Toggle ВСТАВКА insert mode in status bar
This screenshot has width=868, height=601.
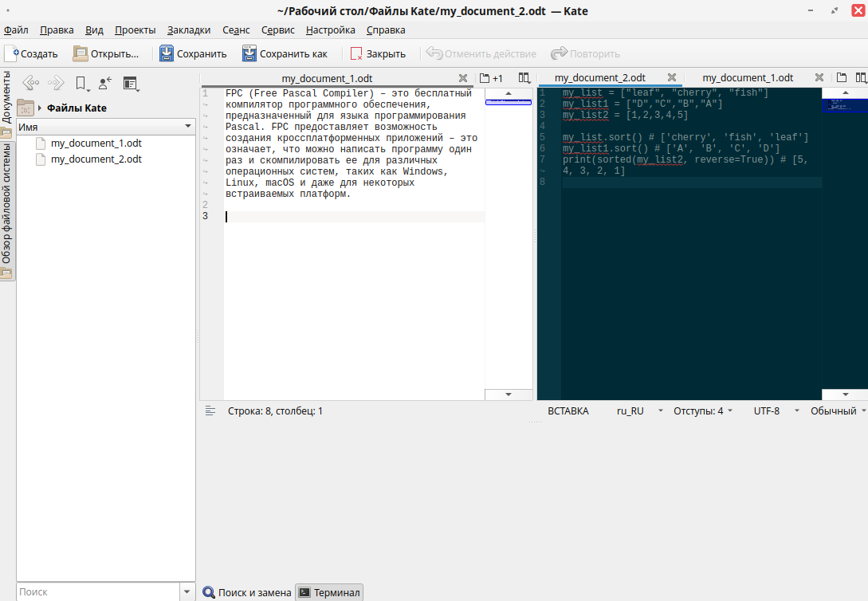[568, 411]
